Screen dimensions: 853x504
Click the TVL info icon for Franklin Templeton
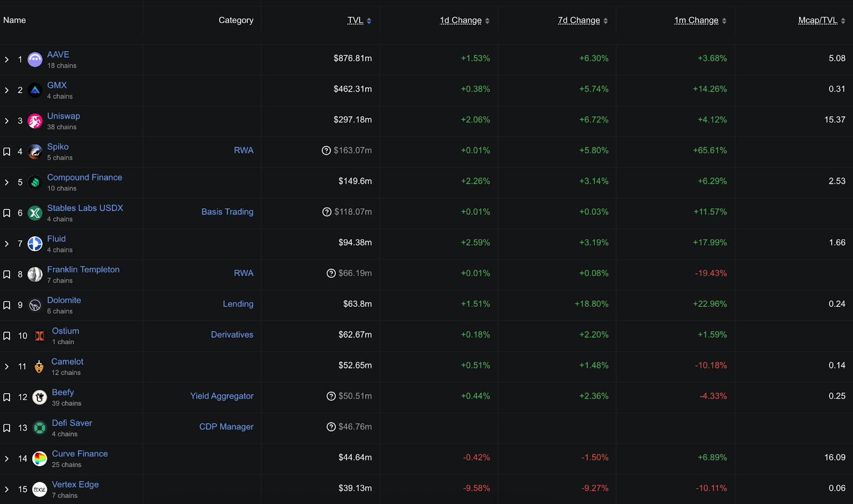[x=331, y=273]
